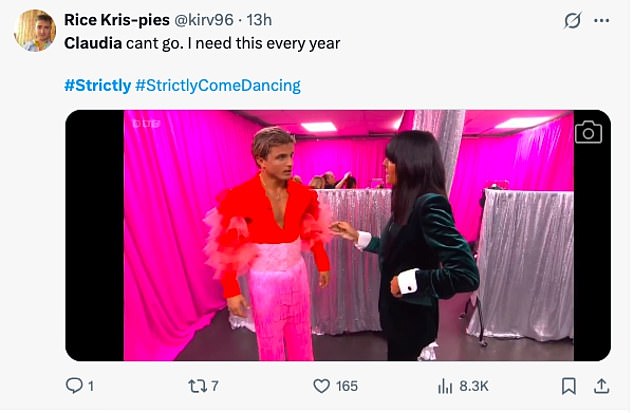634x413 pixels.
Task: Like the tweet with the heart icon
Action: point(321,386)
